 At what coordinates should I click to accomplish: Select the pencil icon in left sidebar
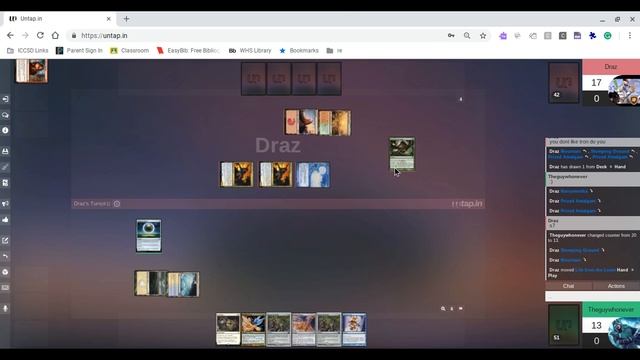(5, 167)
